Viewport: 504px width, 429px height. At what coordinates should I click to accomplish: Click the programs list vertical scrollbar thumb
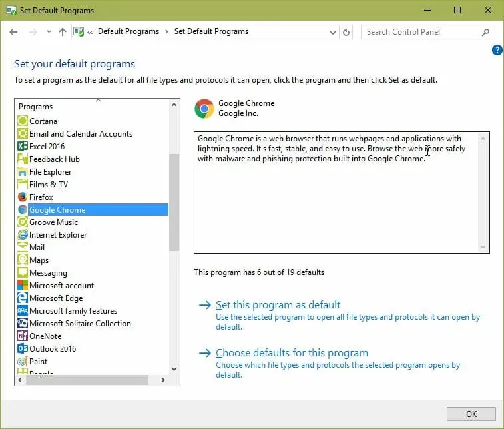(174, 203)
